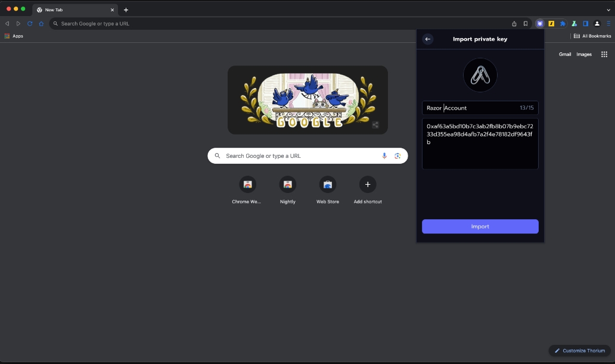The image size is (615, 364).
Task: Open the purple wallet extension icon in toolbar
Action: (540, 24)
